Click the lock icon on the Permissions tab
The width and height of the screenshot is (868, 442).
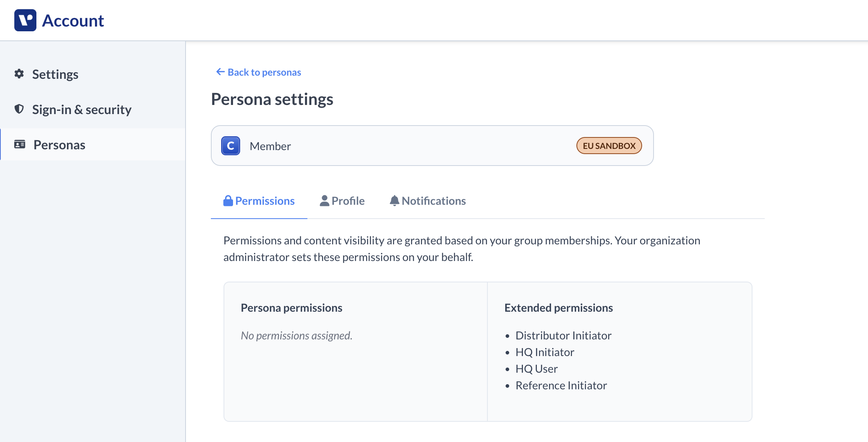click(228, 201)
